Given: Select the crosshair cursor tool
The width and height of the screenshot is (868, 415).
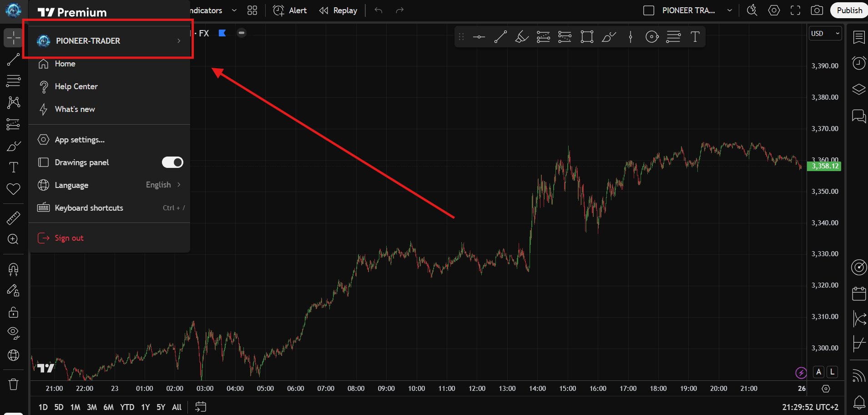Looking at the screenshot, I should pos(13,38).
